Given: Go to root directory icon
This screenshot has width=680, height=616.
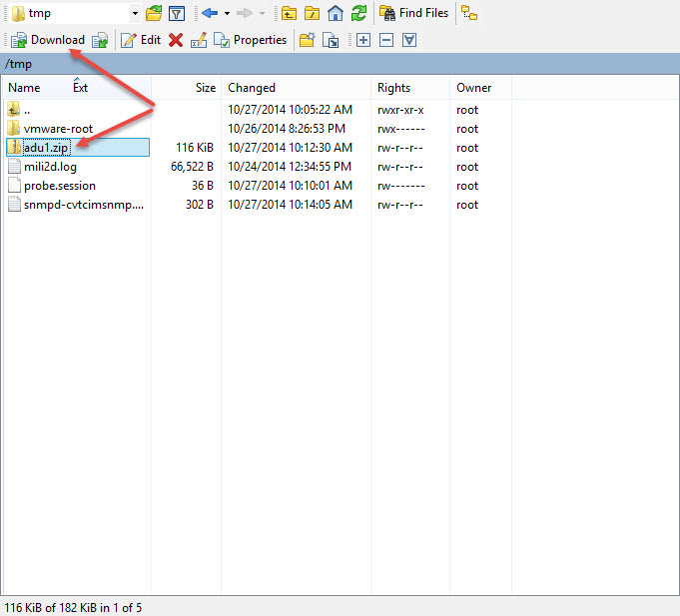Looking at the screenshot, I should (312, 14).
